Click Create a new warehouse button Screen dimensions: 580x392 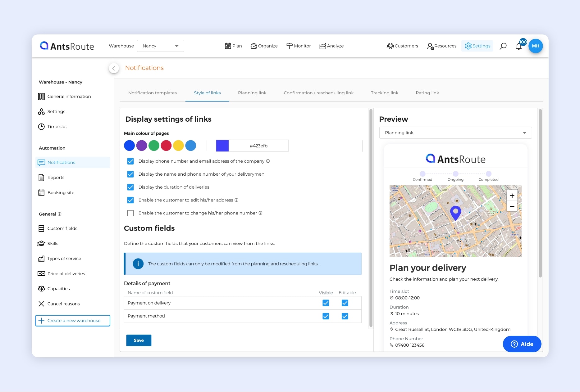pos(73,321)
